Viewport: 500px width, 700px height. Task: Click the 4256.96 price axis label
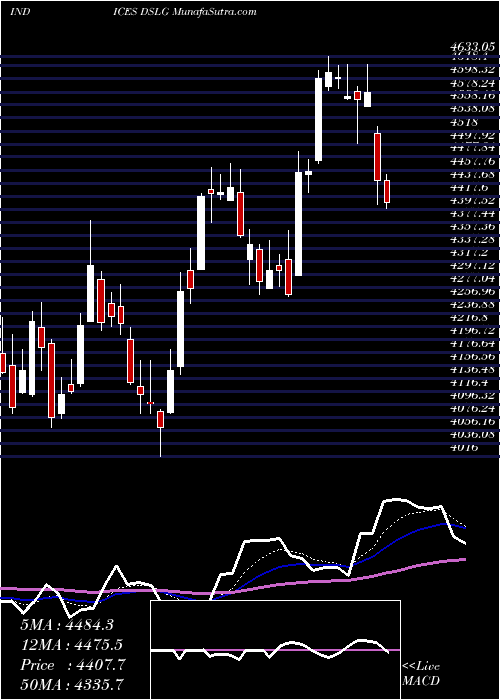point(473,292)
